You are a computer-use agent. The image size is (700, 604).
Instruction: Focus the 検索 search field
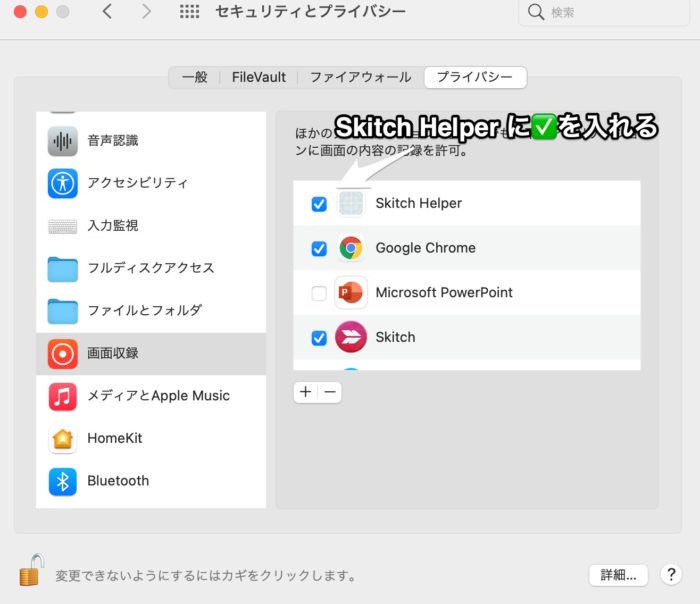point(604,12)
